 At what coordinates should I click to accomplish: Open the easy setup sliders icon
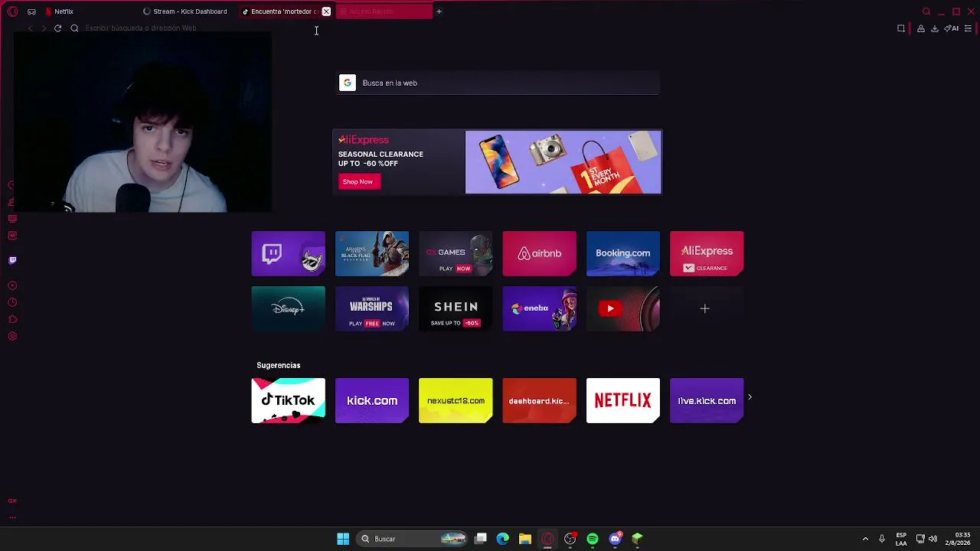tap(969, 28)
